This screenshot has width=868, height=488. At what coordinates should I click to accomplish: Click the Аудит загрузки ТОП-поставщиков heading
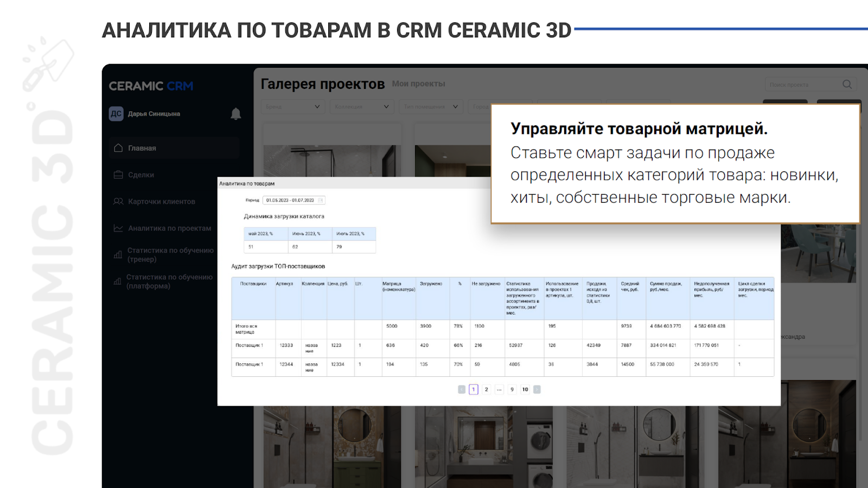278,266
